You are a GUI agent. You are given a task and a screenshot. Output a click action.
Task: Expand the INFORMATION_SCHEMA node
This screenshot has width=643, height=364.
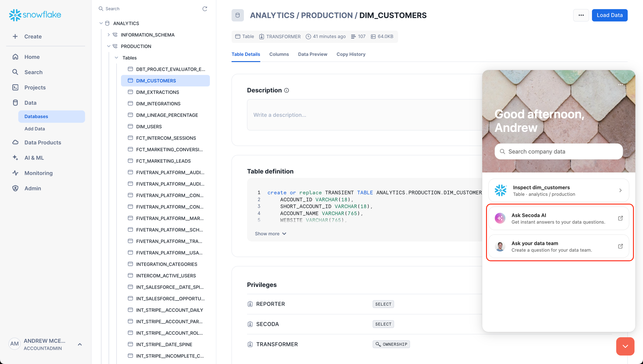click(x=109, y=35)
